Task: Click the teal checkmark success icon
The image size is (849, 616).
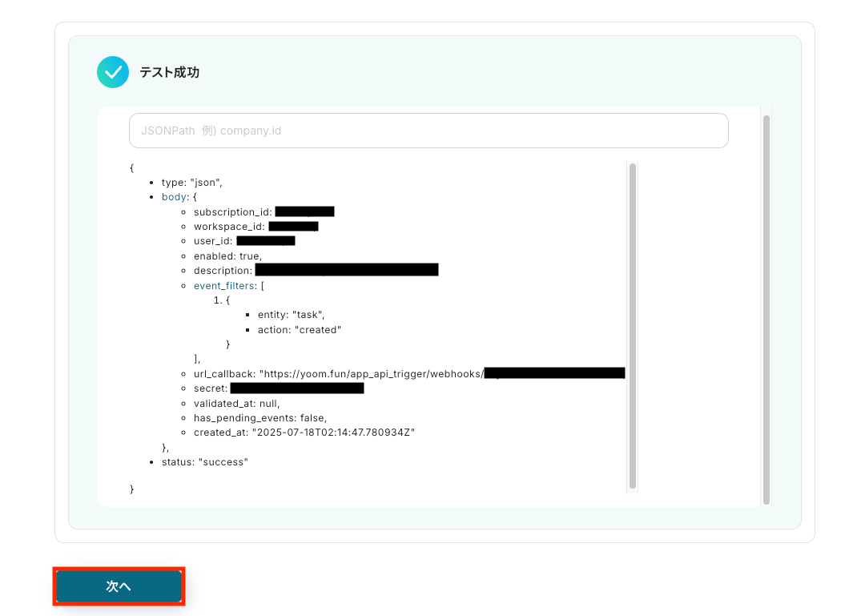Action: coord(113,72)
